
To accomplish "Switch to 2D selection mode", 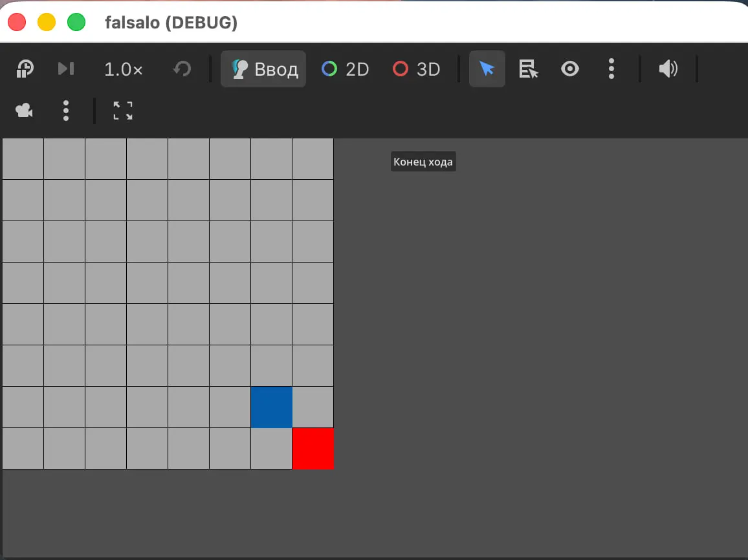I will pyautogui.click(x=346, y=69).
